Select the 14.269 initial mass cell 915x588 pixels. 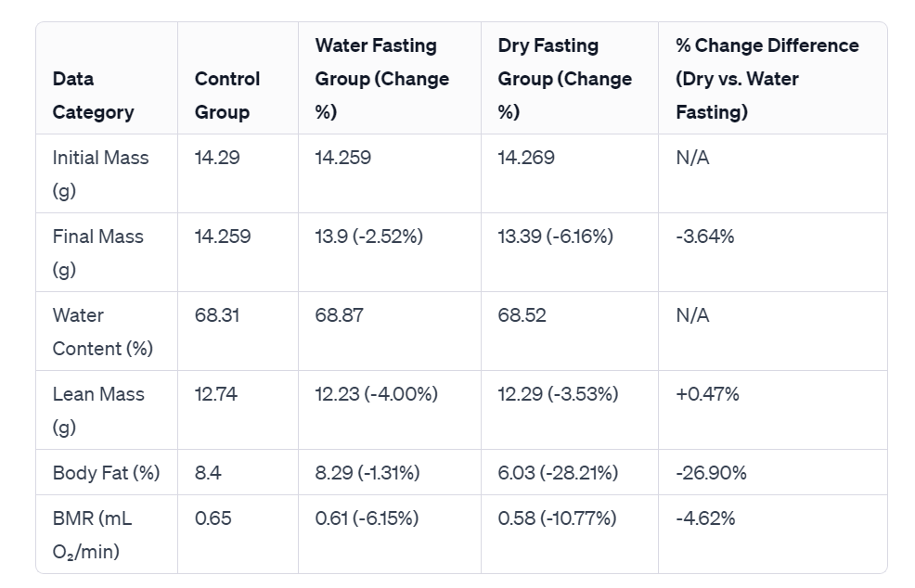tap(526, 158)
